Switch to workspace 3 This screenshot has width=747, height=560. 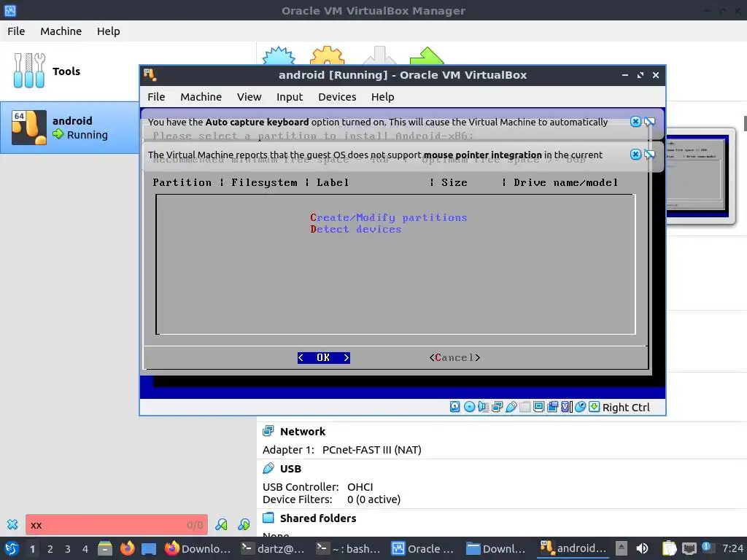pyautogui.click(x=68, y=548)
